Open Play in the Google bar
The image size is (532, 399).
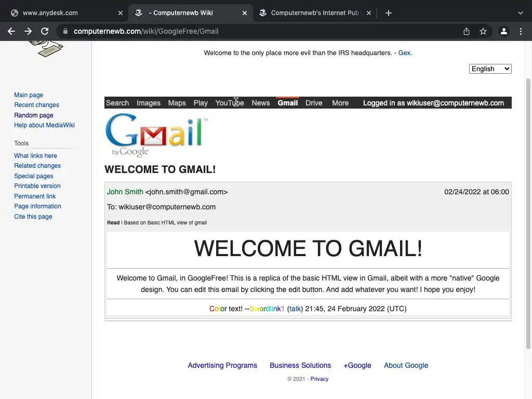point(201,103)
